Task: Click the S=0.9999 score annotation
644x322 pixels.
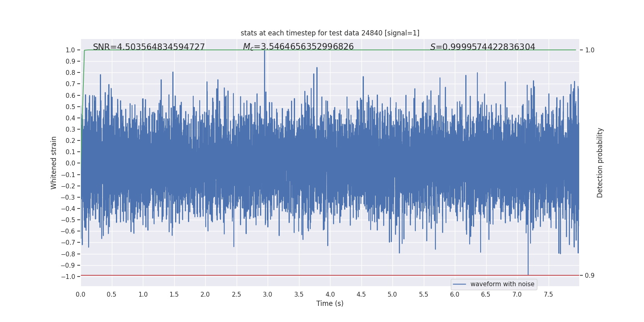Action: 483,47
